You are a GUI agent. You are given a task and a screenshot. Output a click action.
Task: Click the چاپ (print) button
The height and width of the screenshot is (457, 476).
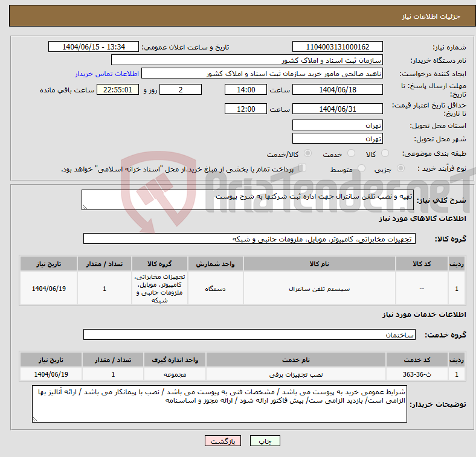tap(265, 441)
